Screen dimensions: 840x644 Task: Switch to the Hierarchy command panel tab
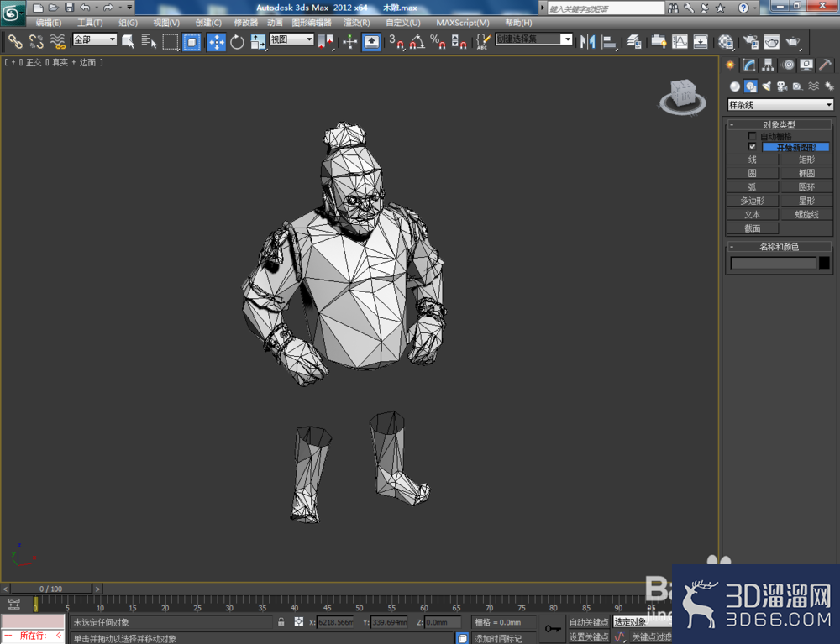tap(769, 65)
